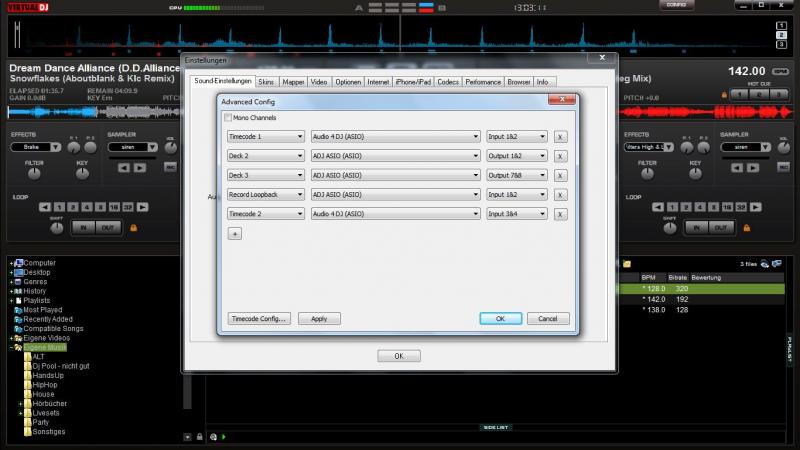The image size is (800, 450).
Task: Open the Codecs tab
Action: click(448, 82)
